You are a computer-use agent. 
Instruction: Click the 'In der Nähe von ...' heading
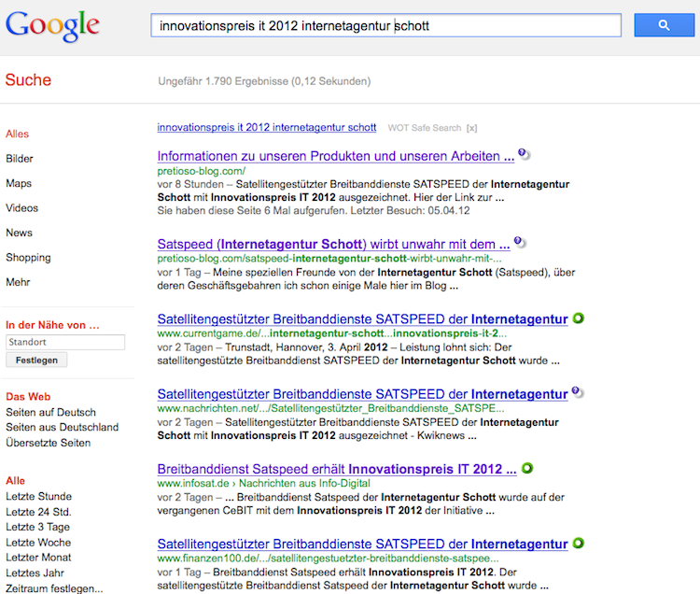[52, 325]
